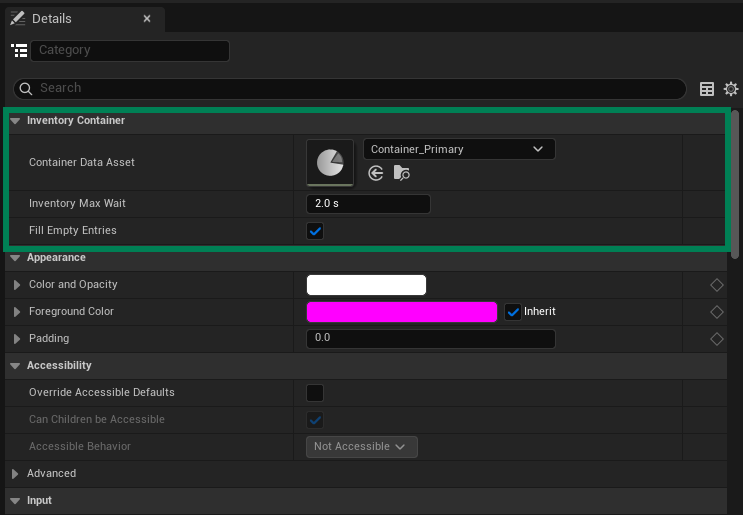Click the Fill Empty Entries label

tap(72, 231)
